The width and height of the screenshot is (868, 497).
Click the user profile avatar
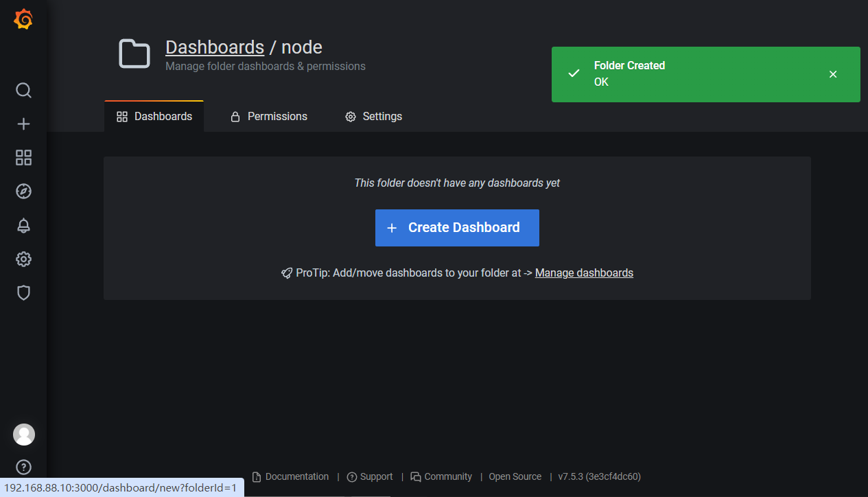(23, 435)
